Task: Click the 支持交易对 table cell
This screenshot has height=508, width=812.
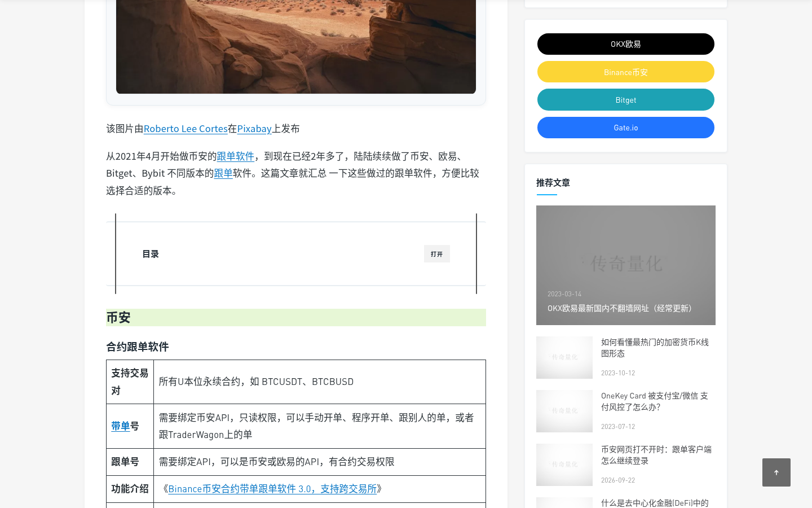Action: [130, 382]
